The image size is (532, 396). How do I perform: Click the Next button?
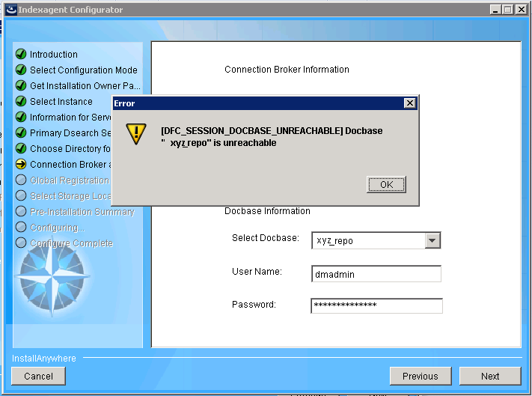click(x=490, y=376)
